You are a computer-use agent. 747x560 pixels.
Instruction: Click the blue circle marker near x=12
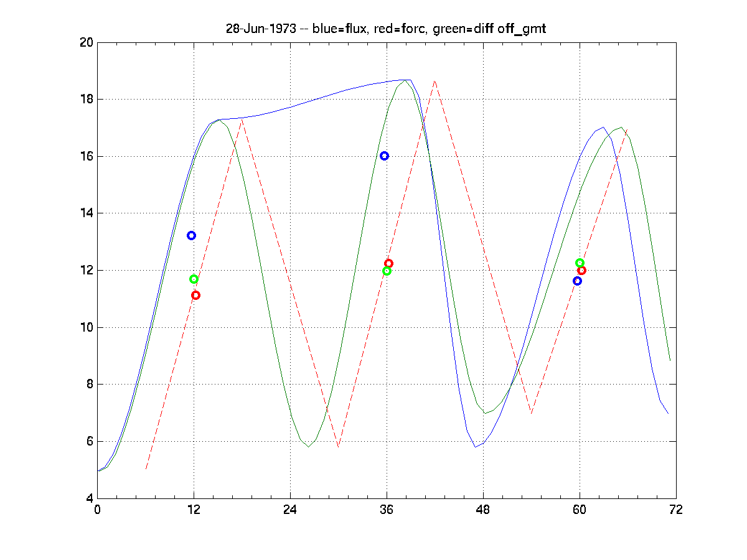(192, 235)
